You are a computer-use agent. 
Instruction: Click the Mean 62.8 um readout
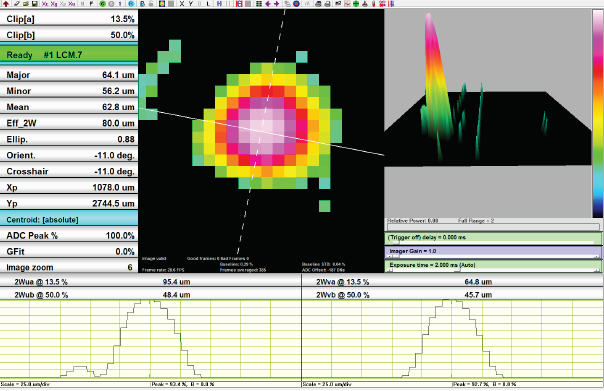coord(69,107)
